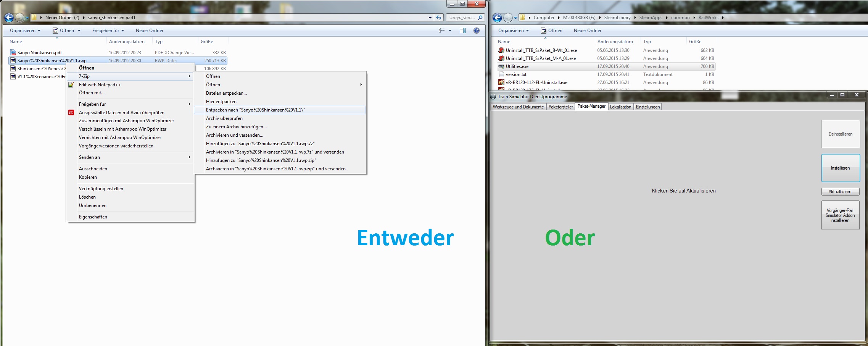Click the V1.1%20Scenarios file icon
The width and height of the screenshot is (868, 346).
coord(13,77)
